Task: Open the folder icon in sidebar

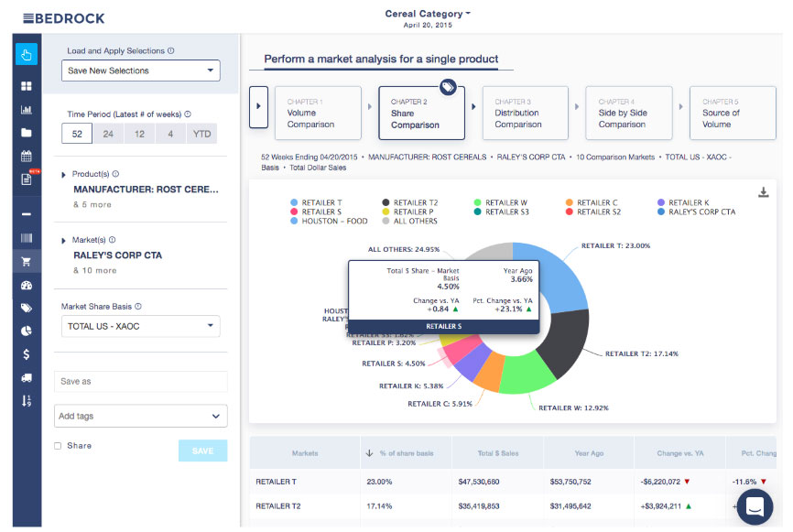Action: click(x=27, y=133)
